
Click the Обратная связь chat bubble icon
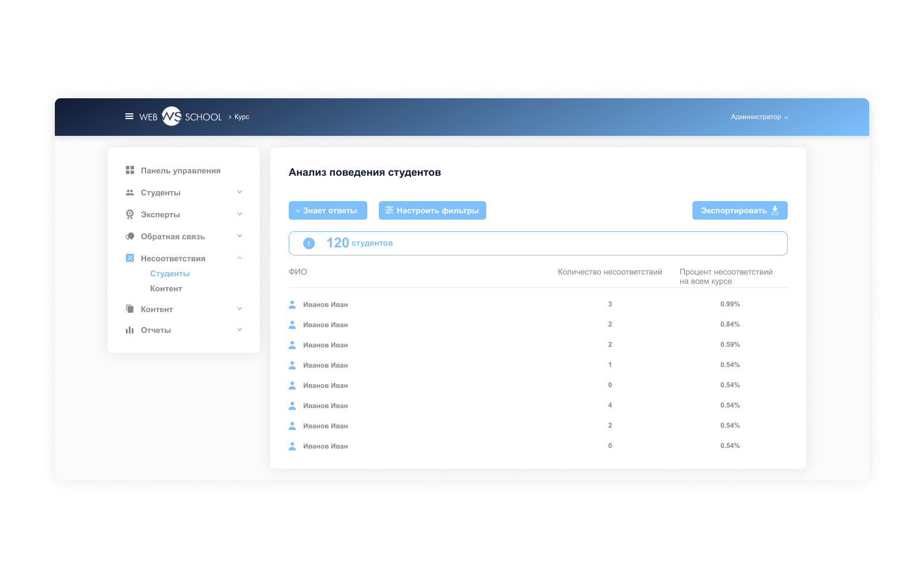point(130,236)
